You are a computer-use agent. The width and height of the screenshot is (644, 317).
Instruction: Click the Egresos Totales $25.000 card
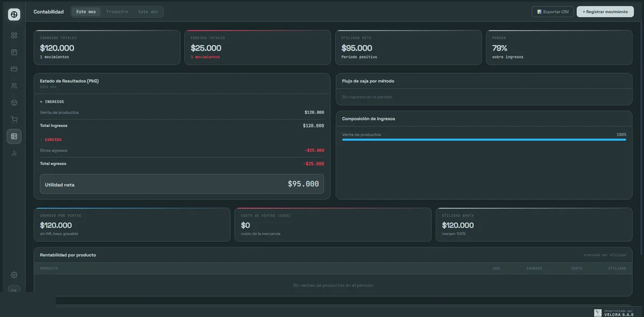258,48
